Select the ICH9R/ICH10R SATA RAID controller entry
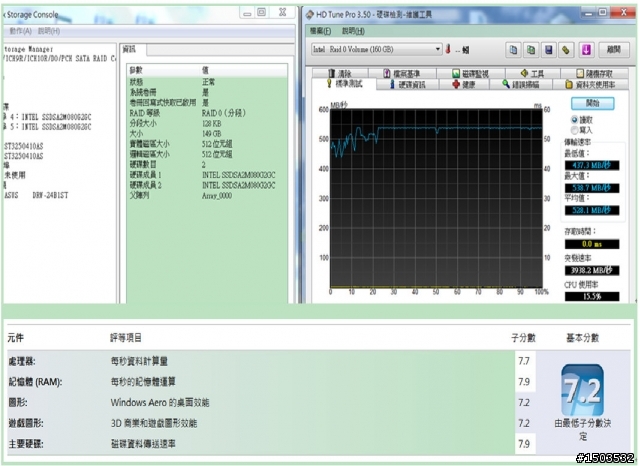Image resolution: width=640 pixels, height=466 pixels. pyautogui.click(x=60, y=59)
